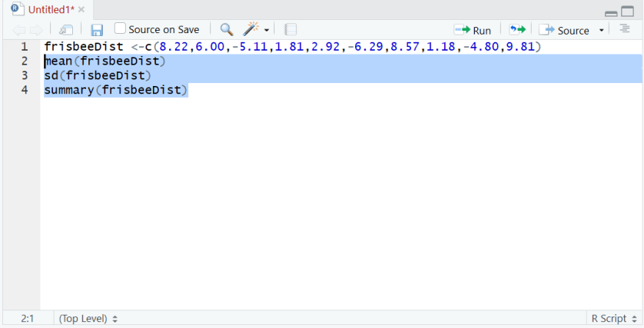644x328 pixels.
Task: Open the R Script file type dropdown
Action: coord(615,318)
